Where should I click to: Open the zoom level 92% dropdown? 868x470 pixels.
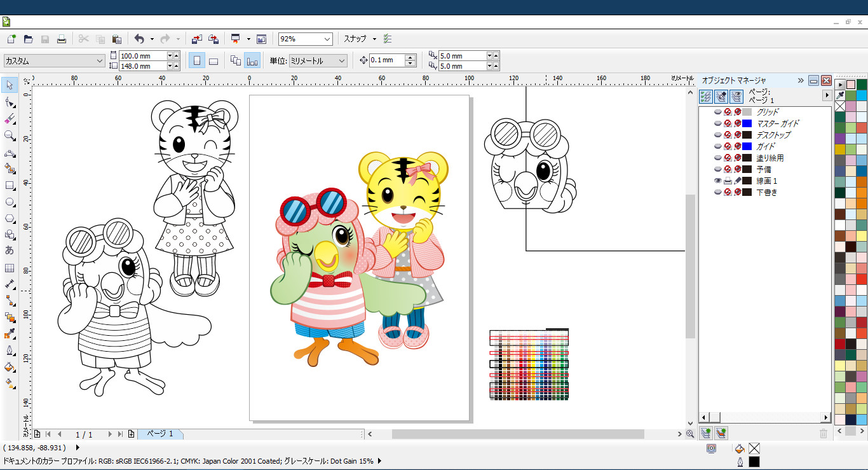(x=327, y=39)
